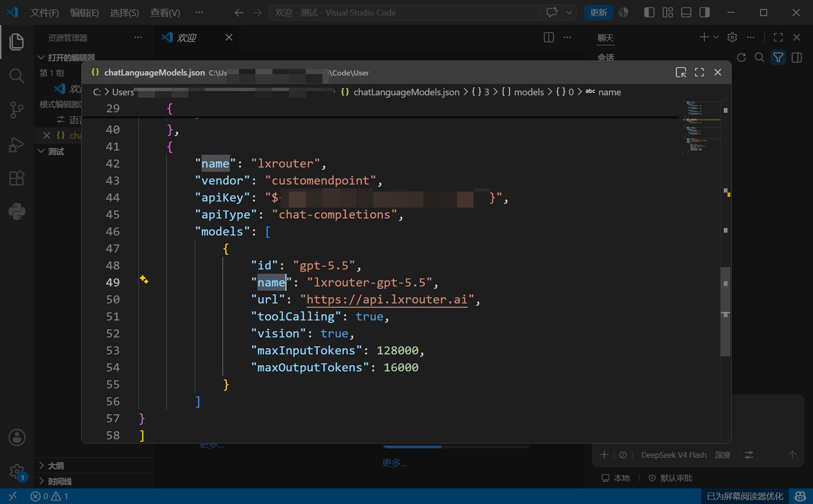Open the Accounts menu icon
This screenshot has height=504, width=813.
17,437
